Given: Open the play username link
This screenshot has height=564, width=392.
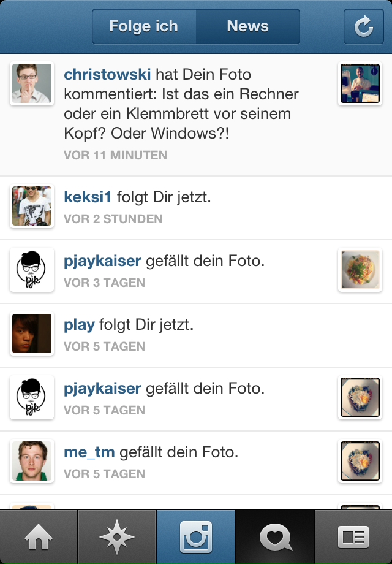Looking at the screenshot, I should (80, 325).
